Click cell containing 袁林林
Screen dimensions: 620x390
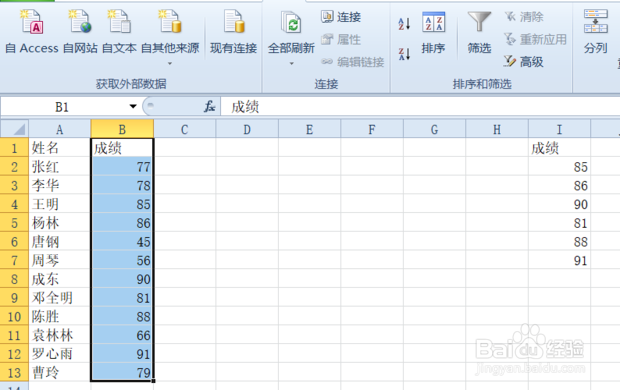[60, 335]
